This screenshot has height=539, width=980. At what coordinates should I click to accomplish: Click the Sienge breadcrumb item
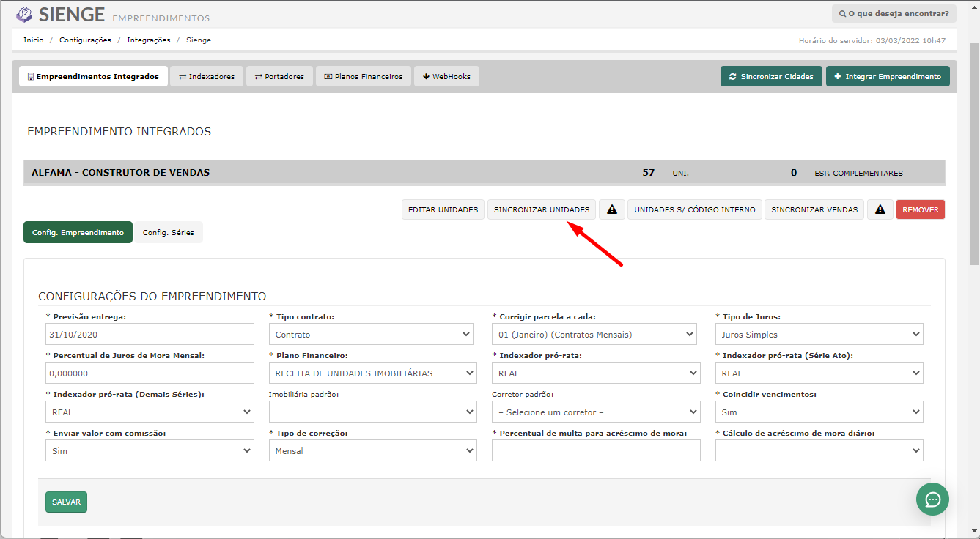[198, 40]
